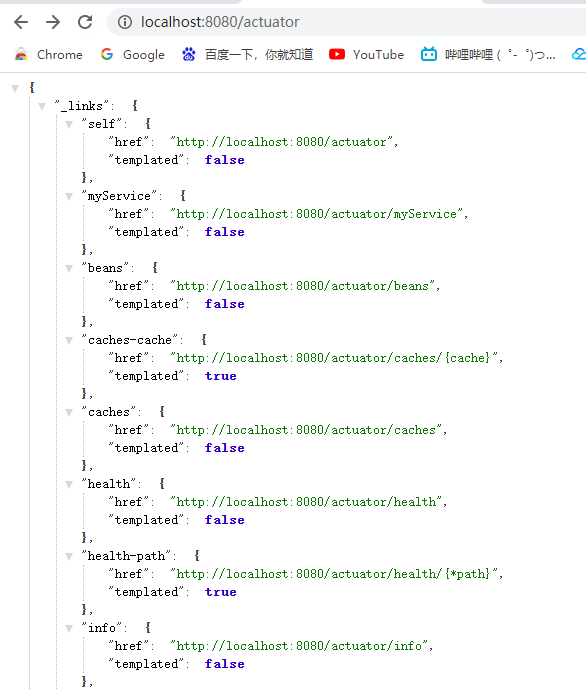Click the self href actuator URL
The height and width of the screenshot is (690, 586).
[x=282, y=142]
